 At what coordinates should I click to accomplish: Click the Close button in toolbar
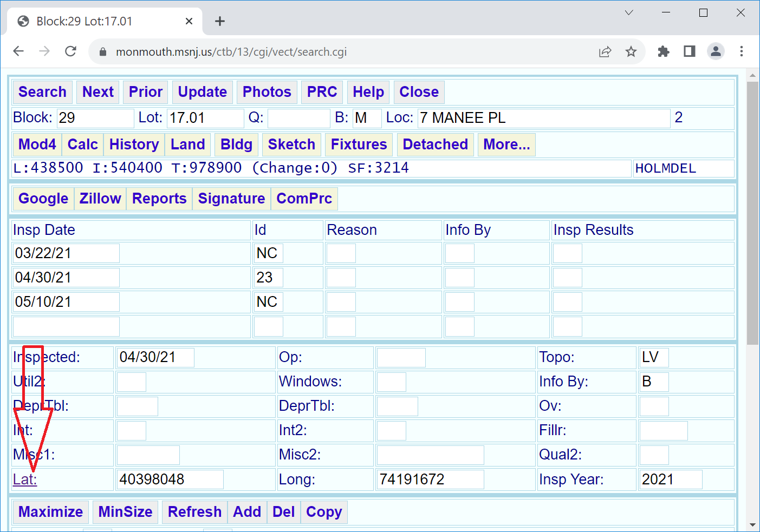click(x=419, y=92)
